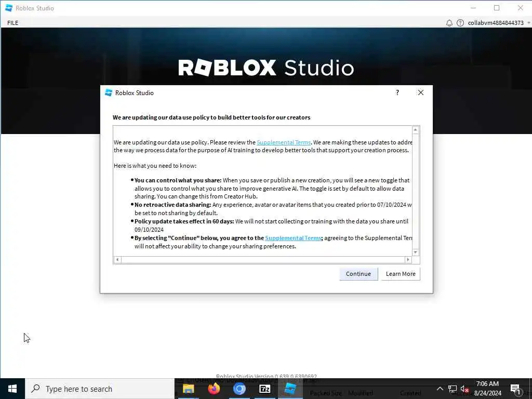Open the taskbar clock and date

[x=487, y=389]
